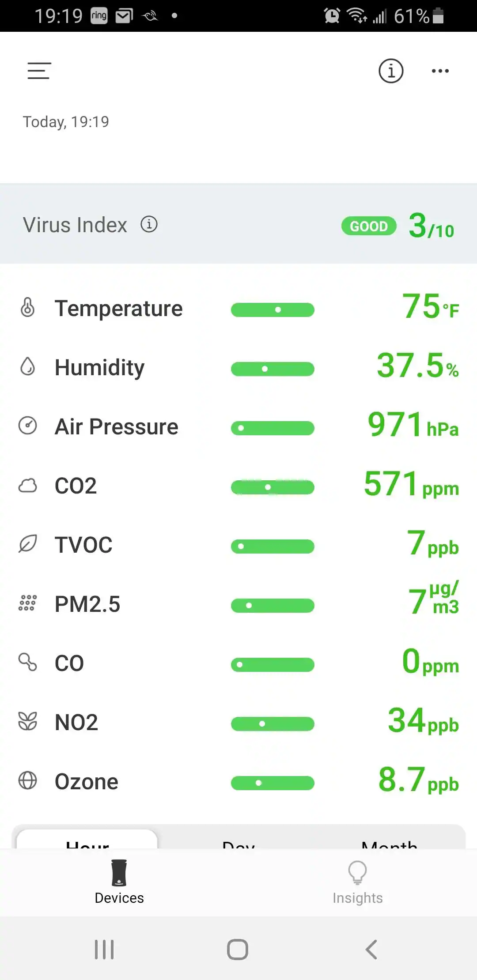Screen dimensions: 477x980
Task: Tap the Temperature thermometer icon
Action: tap(27, 308)
